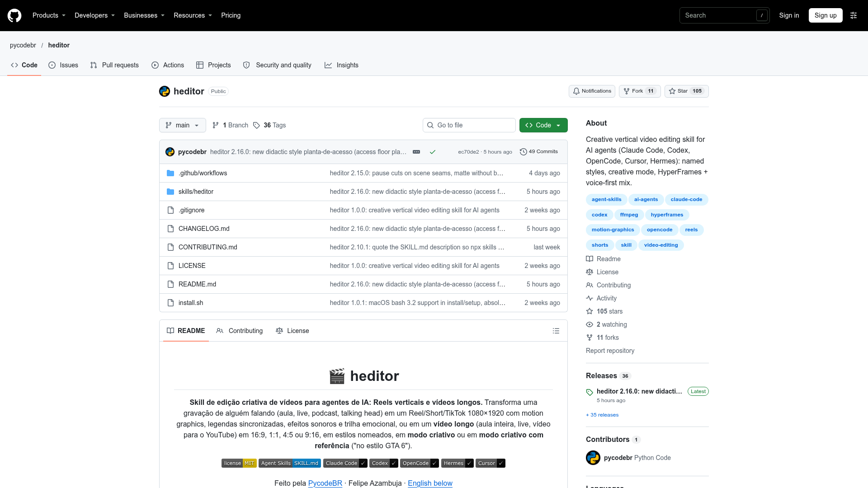Fork the heditor repository
The width and height of the screenshot is (868, 488).
tap(640, 91)
